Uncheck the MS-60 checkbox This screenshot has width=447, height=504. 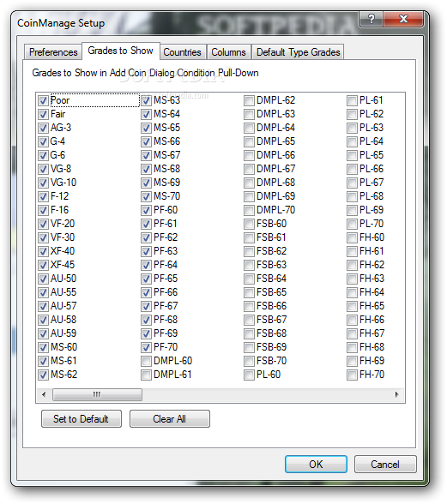43,347
